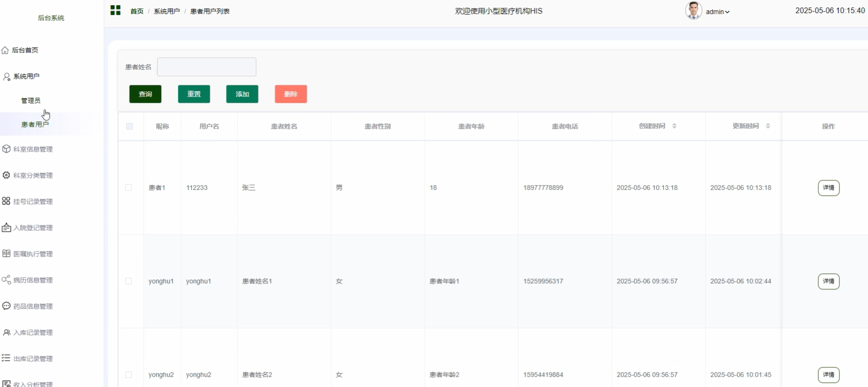
Task: Click update time 2025-05-06 10:02:44
Action: point(741,281)
